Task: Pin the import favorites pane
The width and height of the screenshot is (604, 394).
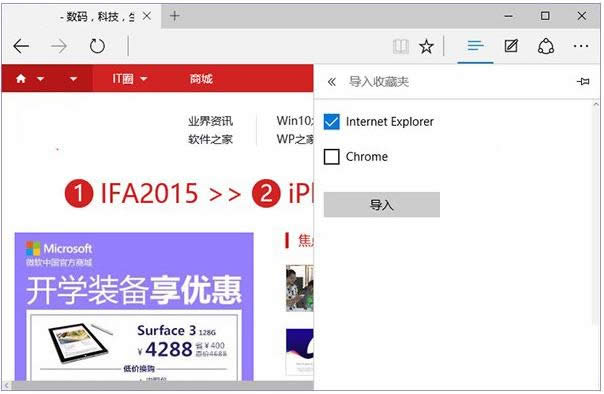Action: [583, 81]
